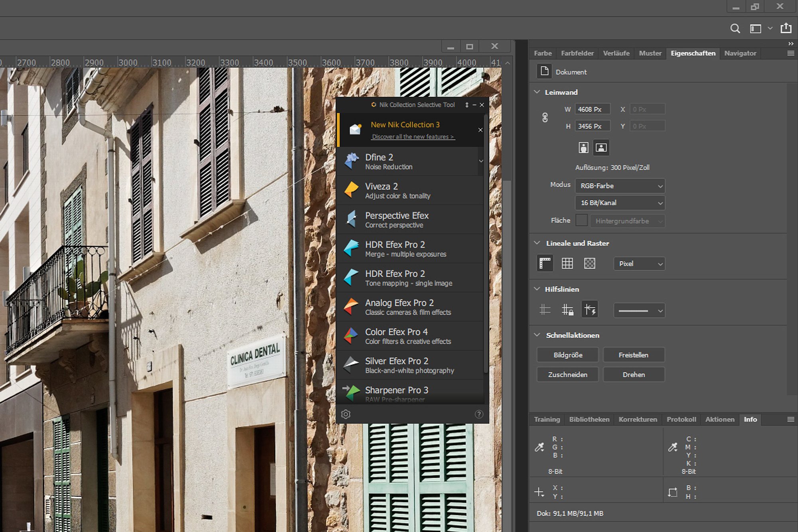Collapse the Hilfslinien section
This screenshot has height=532, width=798.
pyautogui.click(x=537, y=289)
